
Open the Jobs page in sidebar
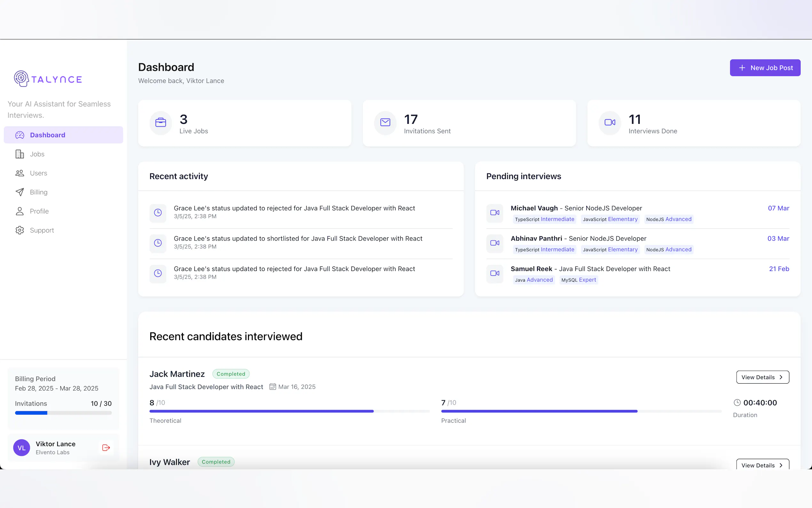(37, 154)
